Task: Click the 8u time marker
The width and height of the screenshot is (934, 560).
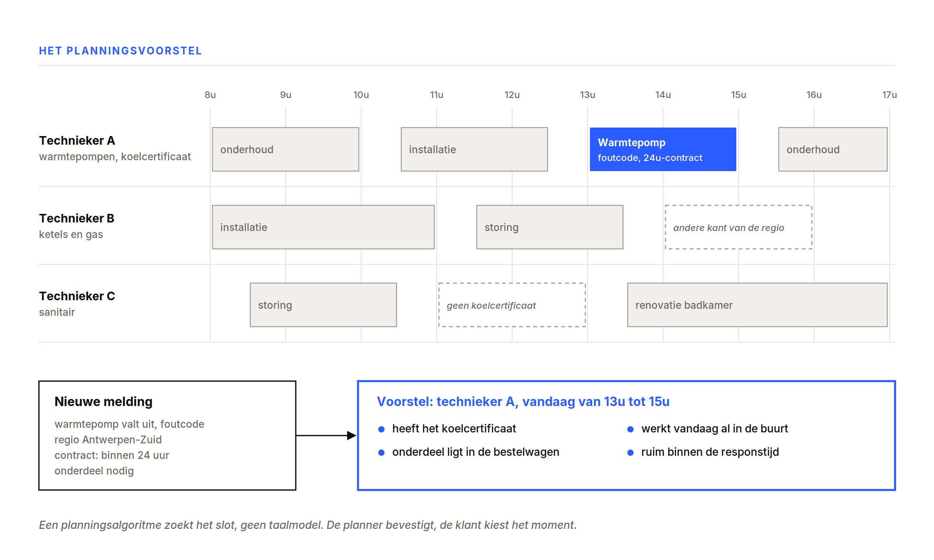Action: (x=210, y=95)
